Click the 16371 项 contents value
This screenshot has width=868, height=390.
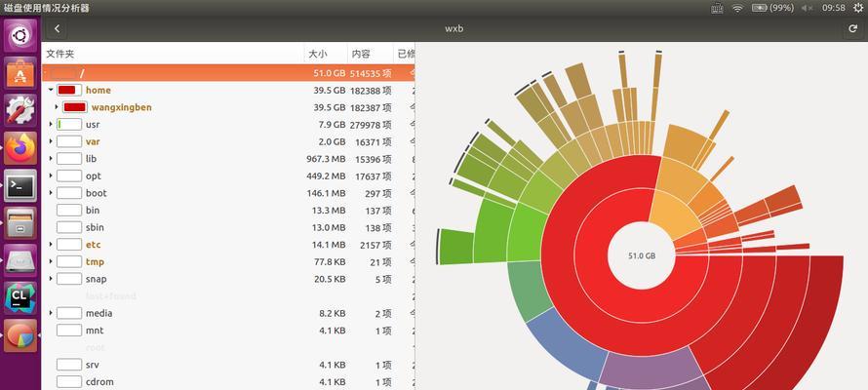[x=374, y=141]
